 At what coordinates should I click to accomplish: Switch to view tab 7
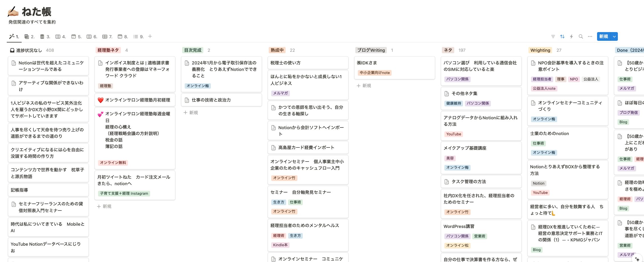pos(107,37)
